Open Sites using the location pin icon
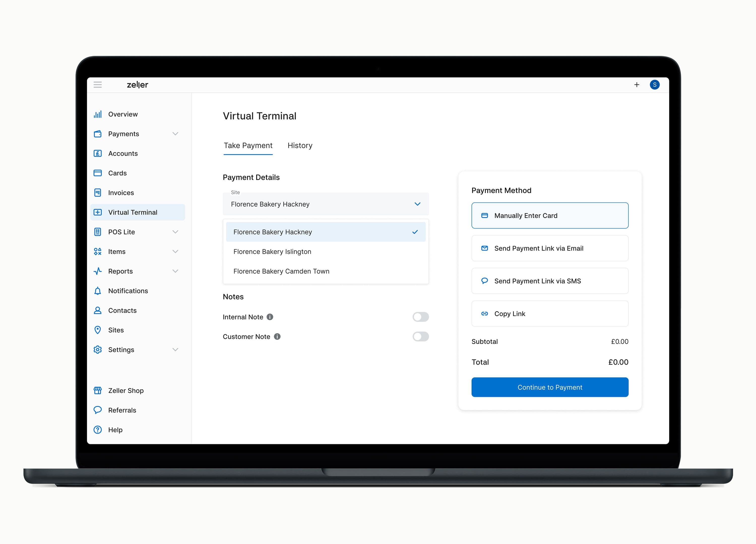The width and height of the screenshot is (756, 544). [x=97, y=330]
